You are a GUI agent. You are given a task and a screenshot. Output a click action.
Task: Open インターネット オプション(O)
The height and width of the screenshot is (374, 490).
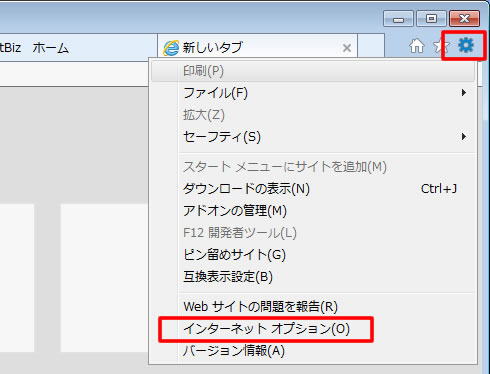click(313, 329)
